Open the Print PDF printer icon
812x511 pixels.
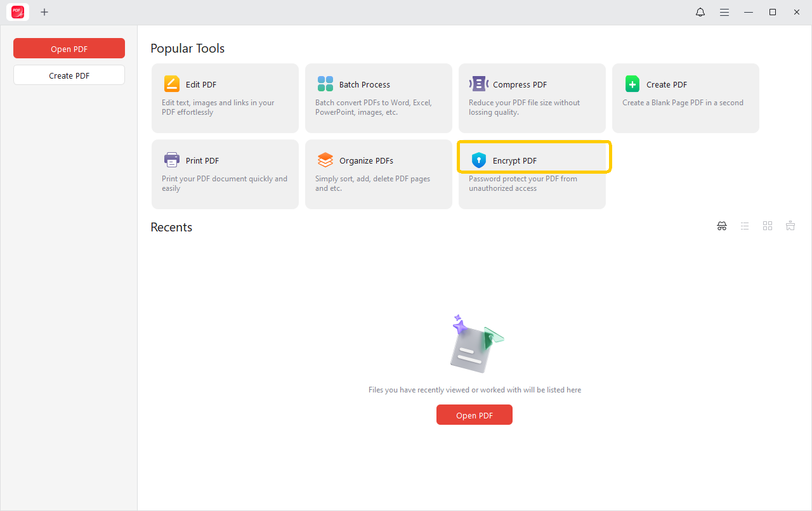(x=171, y=159)
